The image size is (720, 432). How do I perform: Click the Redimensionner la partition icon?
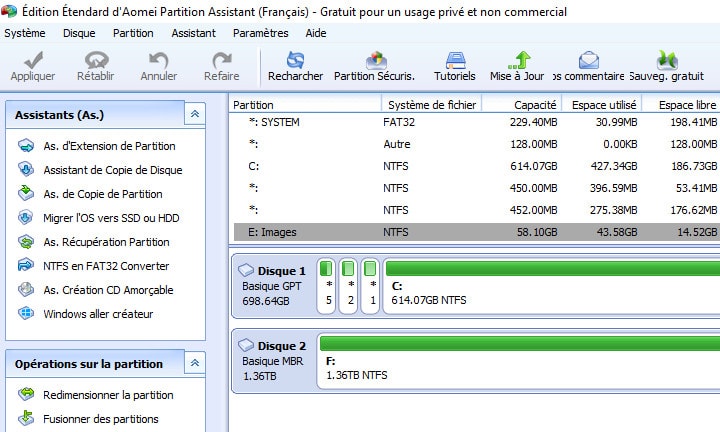pyautogui.click(x=26, y=394)
